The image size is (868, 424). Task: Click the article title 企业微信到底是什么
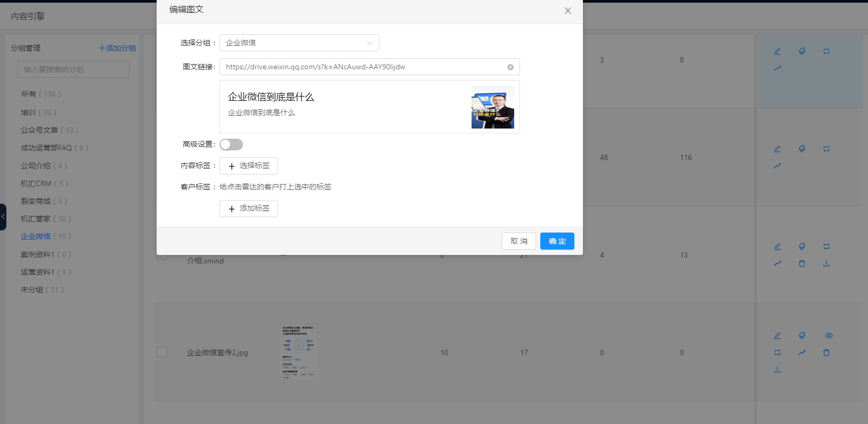271,97
